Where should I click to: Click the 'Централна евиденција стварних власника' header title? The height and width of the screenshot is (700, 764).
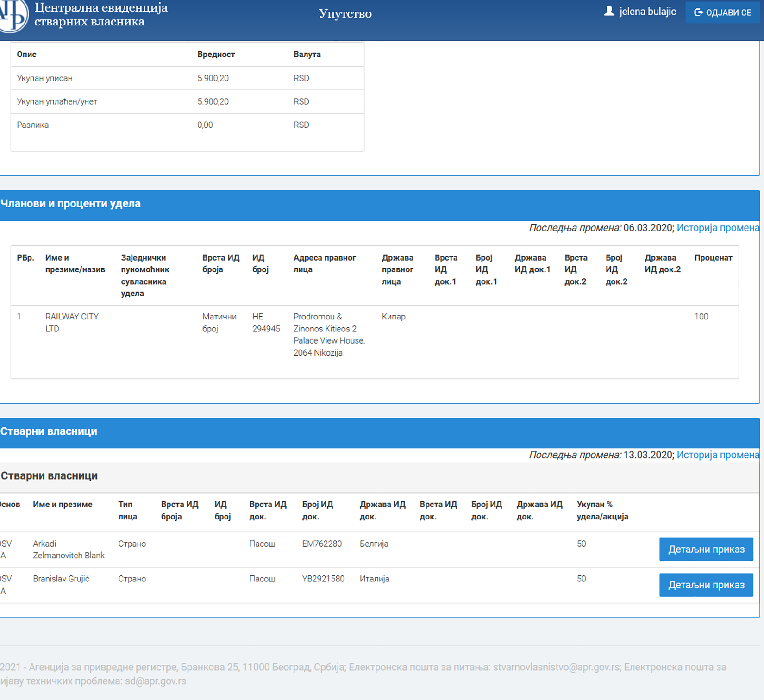pyautogui.click(x=100, y=14)
